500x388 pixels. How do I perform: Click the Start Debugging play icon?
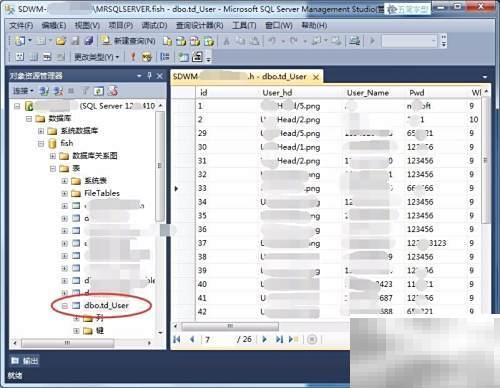[372, 41]
